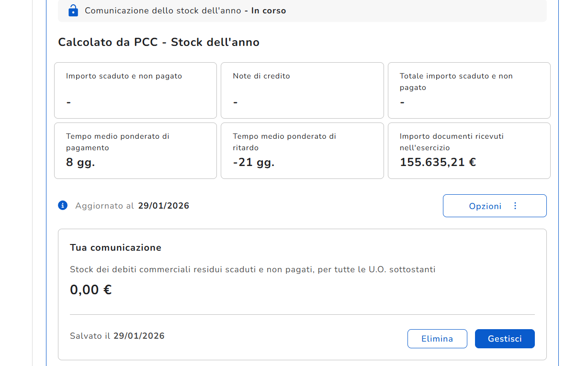Click the Calcolato da PCC heading
Screen dimensions: 588x366
158,42
